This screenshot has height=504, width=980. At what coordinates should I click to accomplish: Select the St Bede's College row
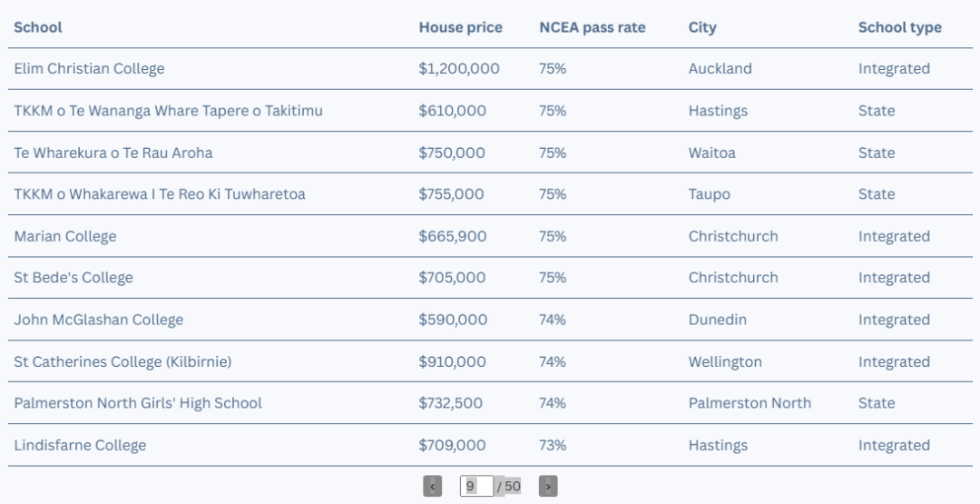tap(490, 278)
